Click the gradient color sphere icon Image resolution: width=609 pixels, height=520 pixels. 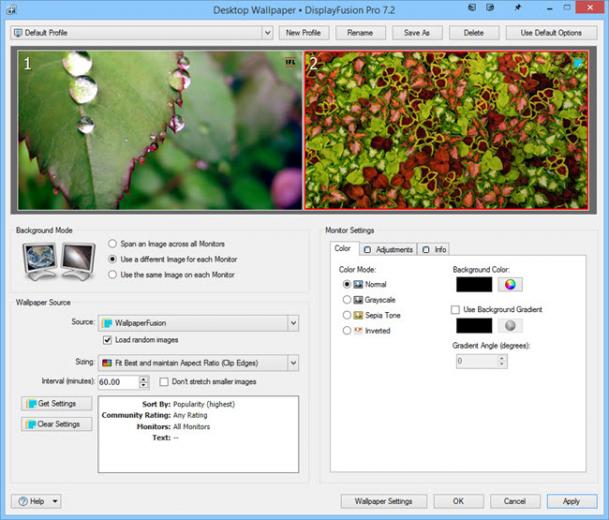tap(510, 325)
